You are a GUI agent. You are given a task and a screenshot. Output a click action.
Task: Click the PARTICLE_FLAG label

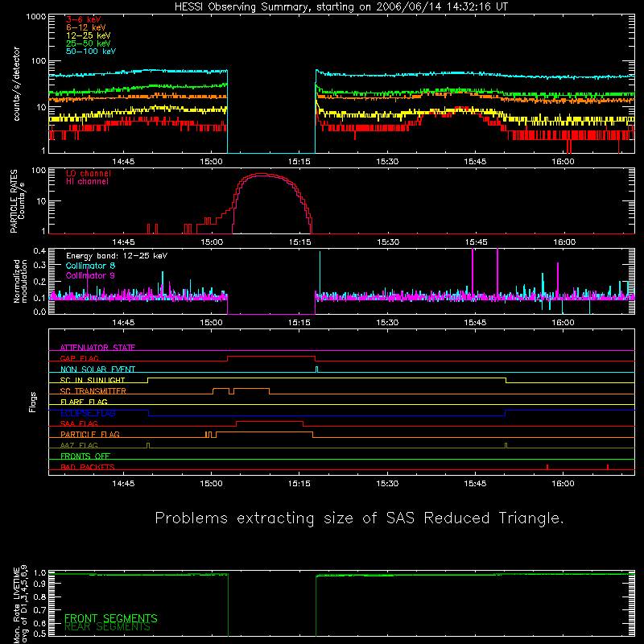click(x=90, y=435)
